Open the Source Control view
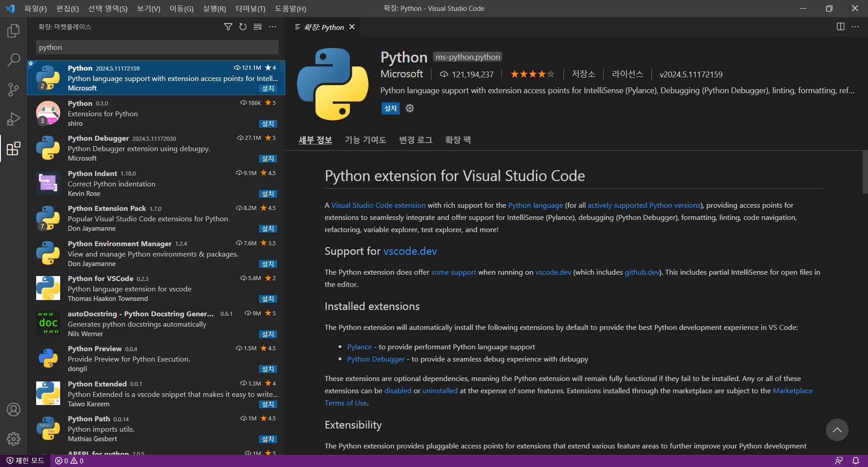868x467 pixels. (x=14, y=89)
